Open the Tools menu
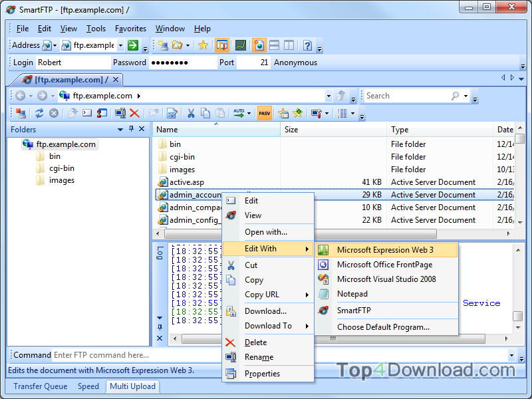Viewport: 532px width, 399px height. click(96, 29)
